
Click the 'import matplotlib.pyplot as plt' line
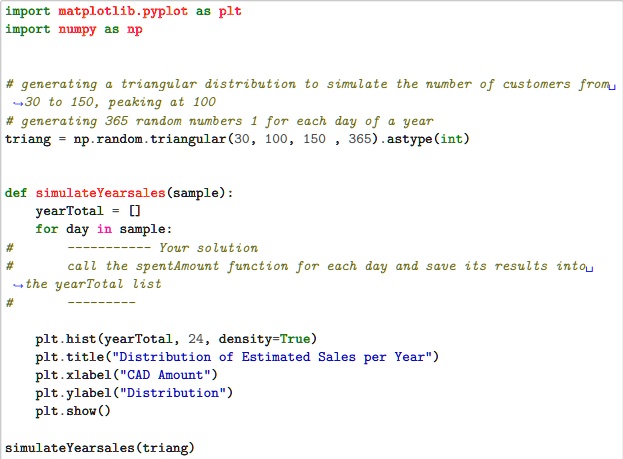[123, 11]
